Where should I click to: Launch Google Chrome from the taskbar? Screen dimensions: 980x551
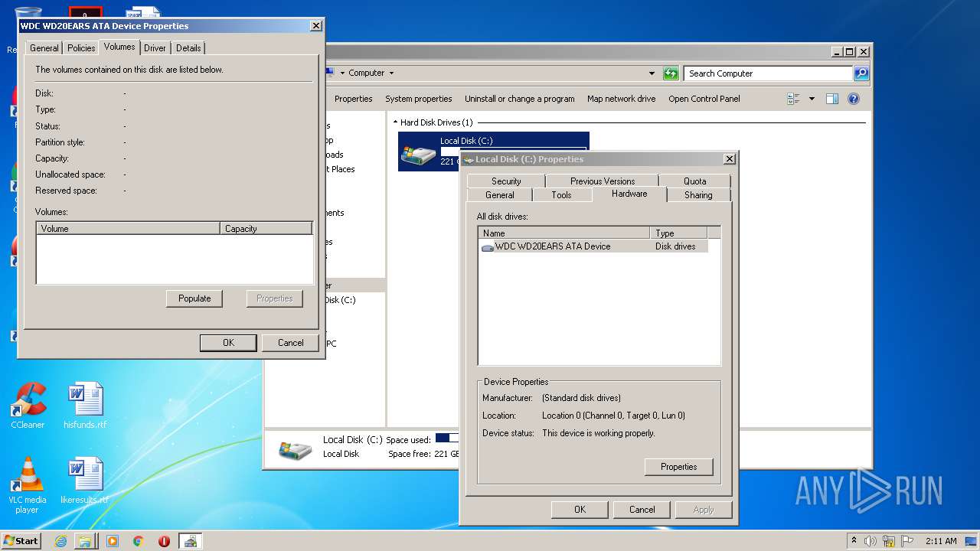tap(138, 541)
